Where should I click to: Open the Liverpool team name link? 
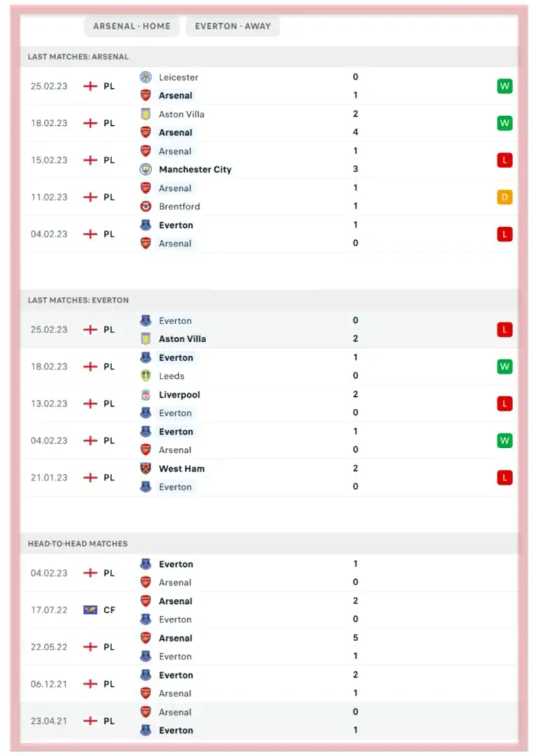coord(179,395)
